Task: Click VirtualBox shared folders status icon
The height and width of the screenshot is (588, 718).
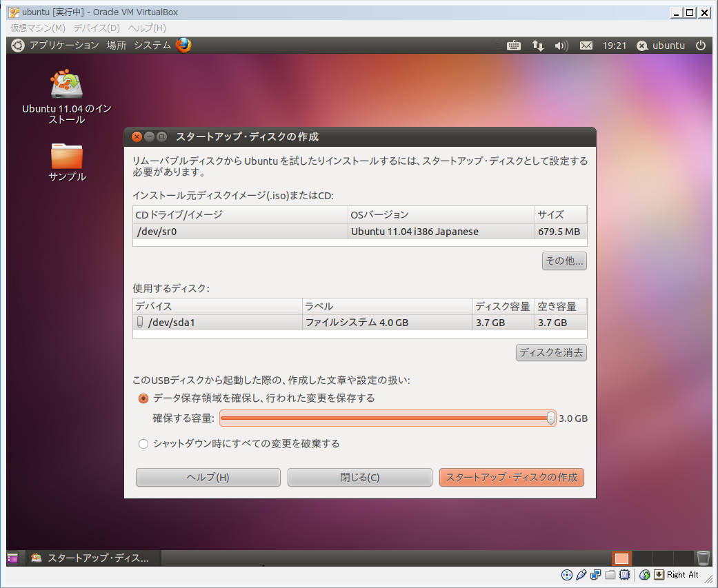Action: click(610, 575)
